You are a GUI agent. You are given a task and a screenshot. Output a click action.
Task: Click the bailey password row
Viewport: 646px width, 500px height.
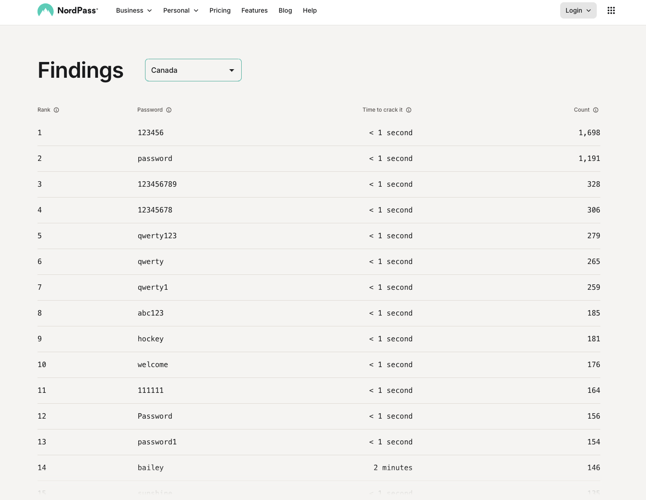point(151,468)
